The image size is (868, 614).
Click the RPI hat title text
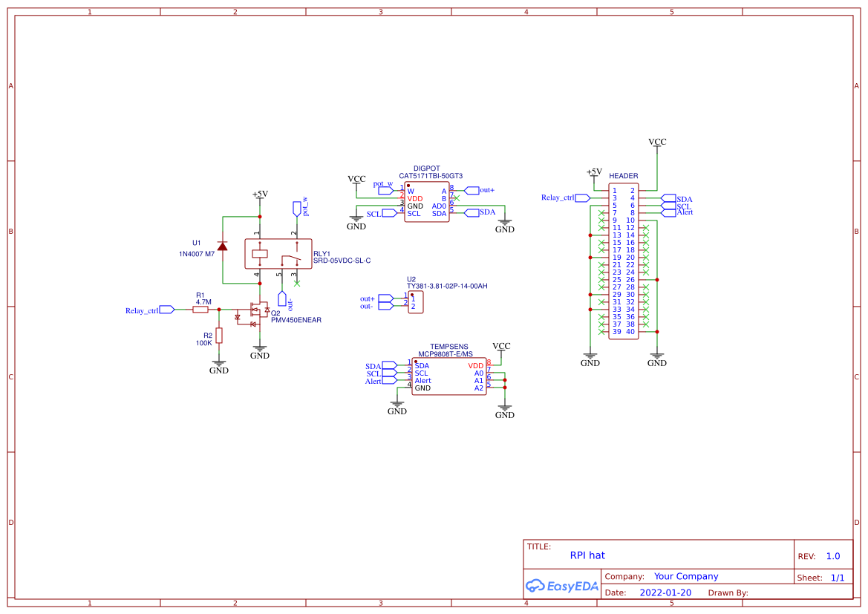tap(587, 555)
